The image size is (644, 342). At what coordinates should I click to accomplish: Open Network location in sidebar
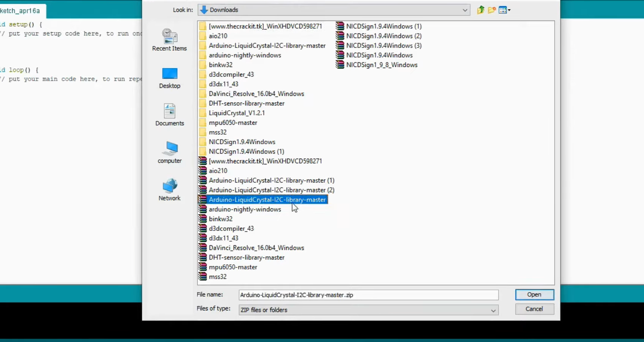[x=170, y=189]
